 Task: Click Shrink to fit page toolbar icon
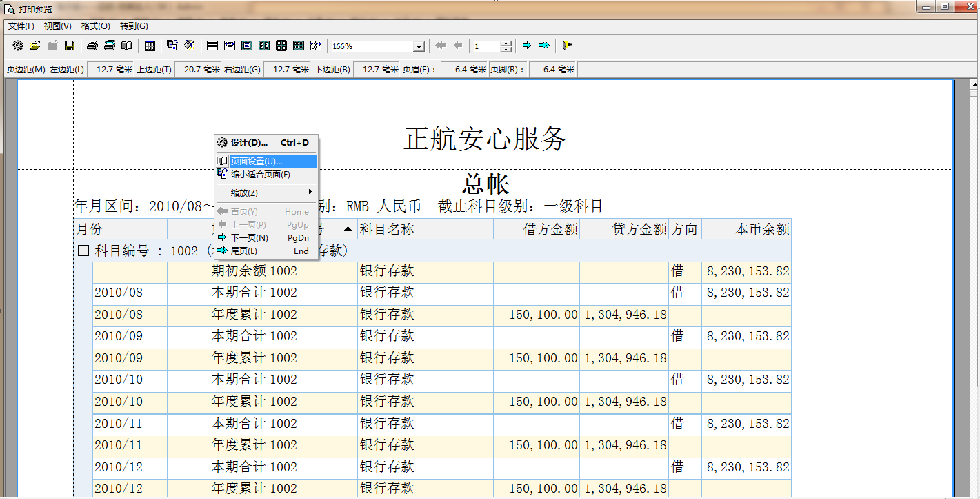[172, 46]
